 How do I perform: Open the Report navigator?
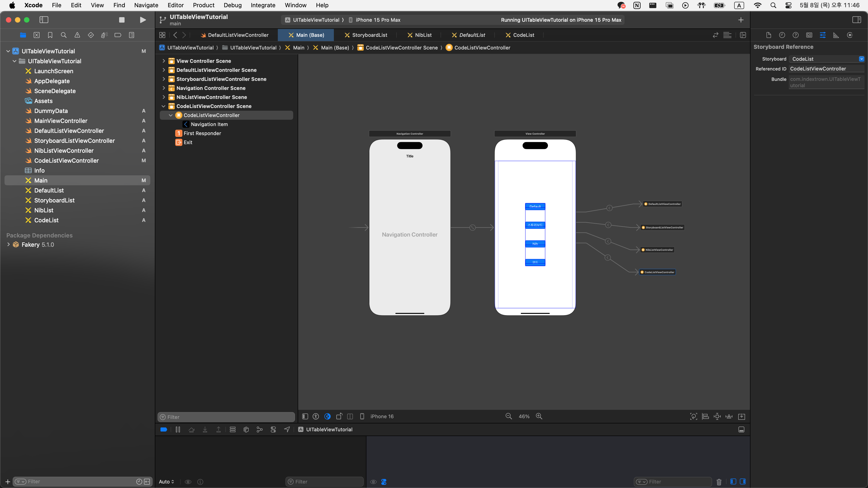pos(131,35)
